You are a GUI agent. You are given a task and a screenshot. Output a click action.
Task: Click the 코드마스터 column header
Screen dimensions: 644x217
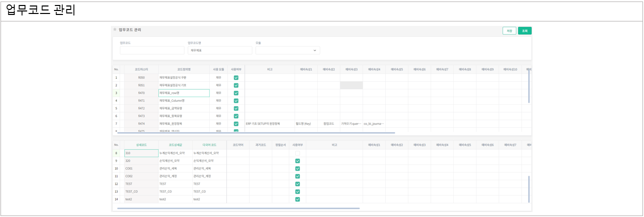[141, 69]
